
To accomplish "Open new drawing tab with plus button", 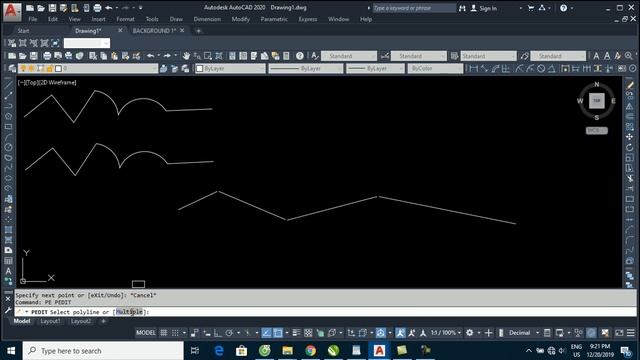I will [x=198, y=31].
